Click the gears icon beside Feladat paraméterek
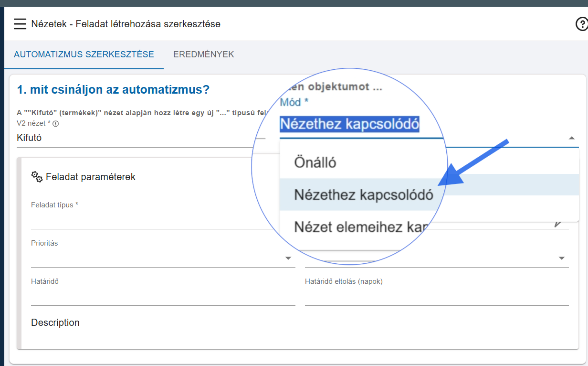Image resolution: width=588 pixels, height=366 pixels. pyautogui.click(x=37, y=176)
